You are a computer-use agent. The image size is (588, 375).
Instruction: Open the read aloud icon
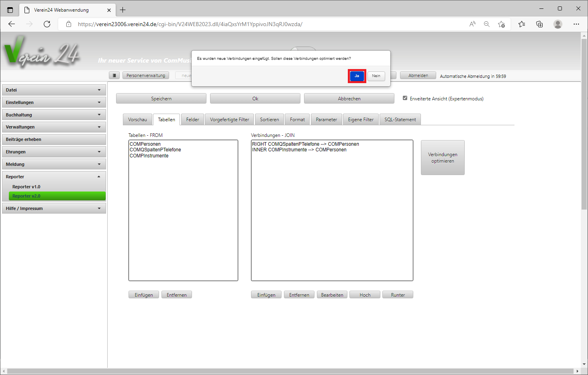[x=472, y=24]
